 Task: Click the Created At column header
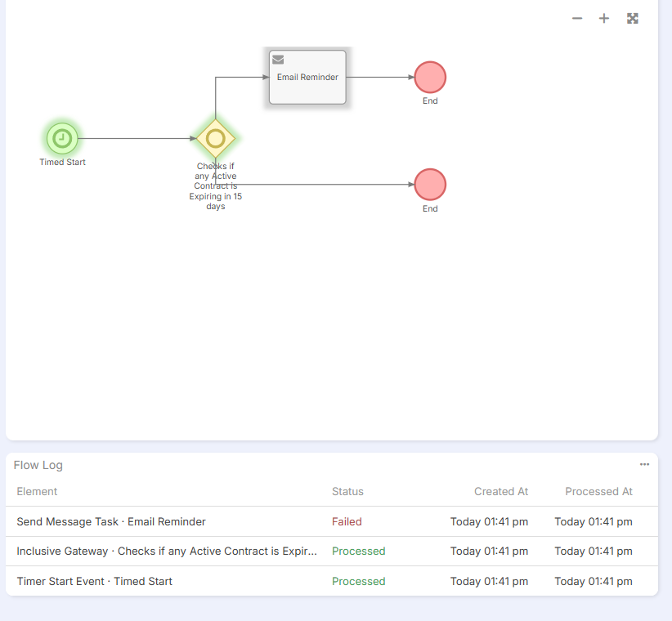501,491
